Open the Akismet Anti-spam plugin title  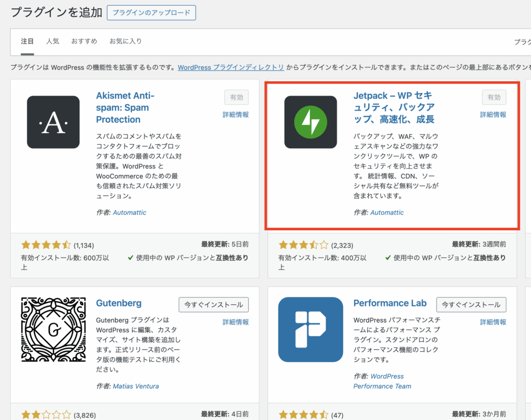(x=125, y=107)
